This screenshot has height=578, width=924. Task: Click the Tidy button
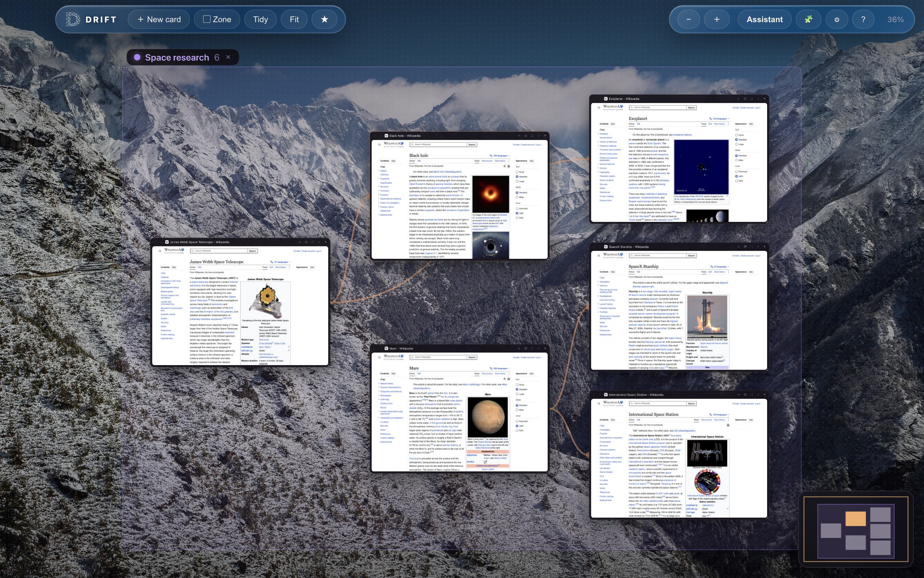(x=261, y=20)
